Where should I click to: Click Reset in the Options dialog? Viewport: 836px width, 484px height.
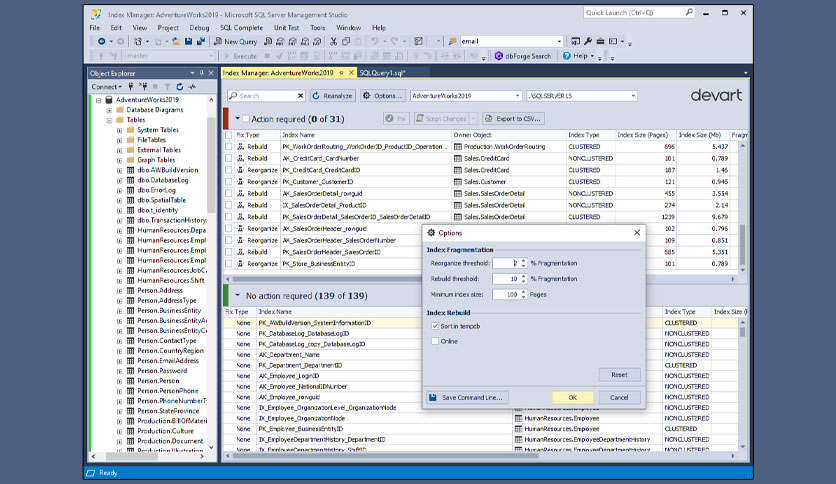619,375
